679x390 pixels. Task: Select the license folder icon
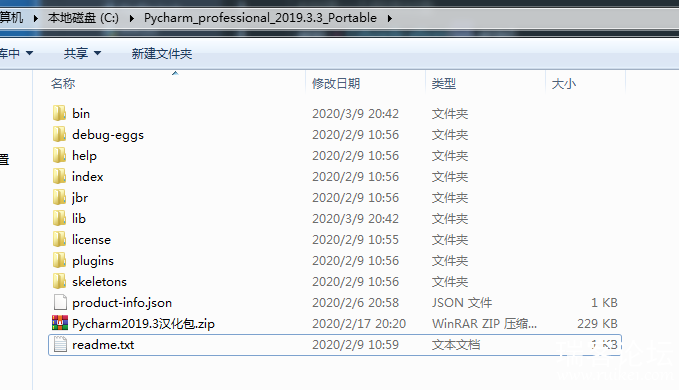tap(59, 239)
